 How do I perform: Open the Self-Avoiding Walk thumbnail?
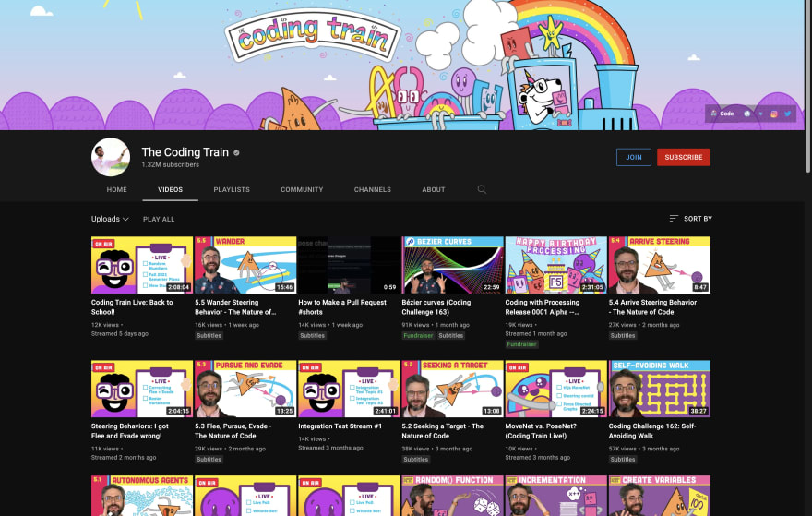pos(660,389)
